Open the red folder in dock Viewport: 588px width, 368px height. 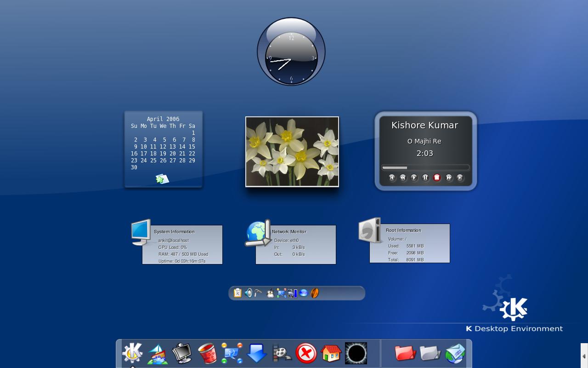[x=405, y=353]
